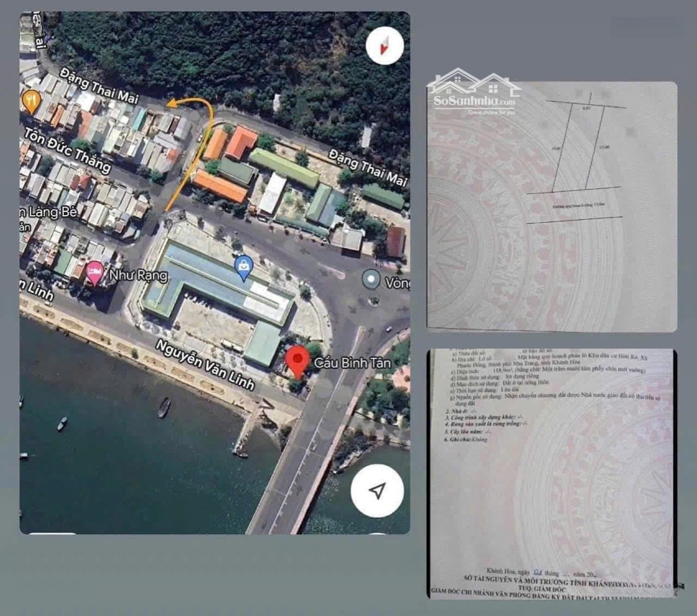Select the red Cầu Bình Tân pin
The width and height of the screenshot is (697, 616).
[297, 362]
